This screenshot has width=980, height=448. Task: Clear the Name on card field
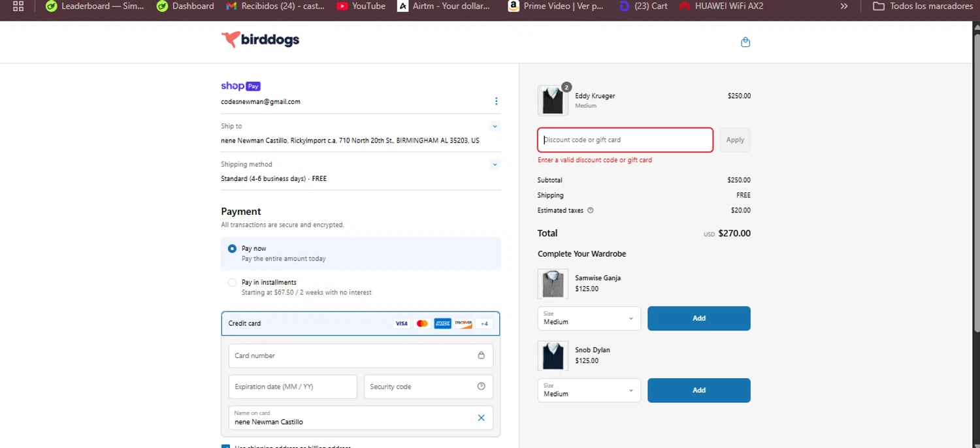[481, 418]
